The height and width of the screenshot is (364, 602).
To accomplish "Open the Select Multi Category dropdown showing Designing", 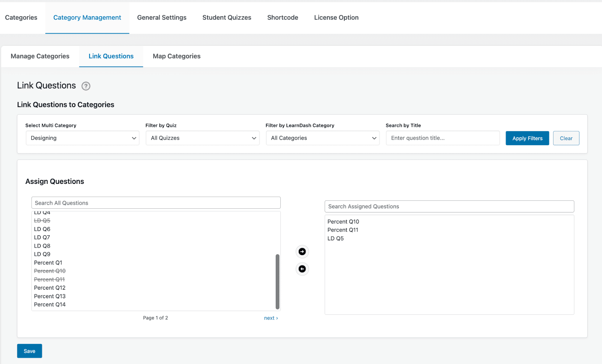I will click(82, 138).
